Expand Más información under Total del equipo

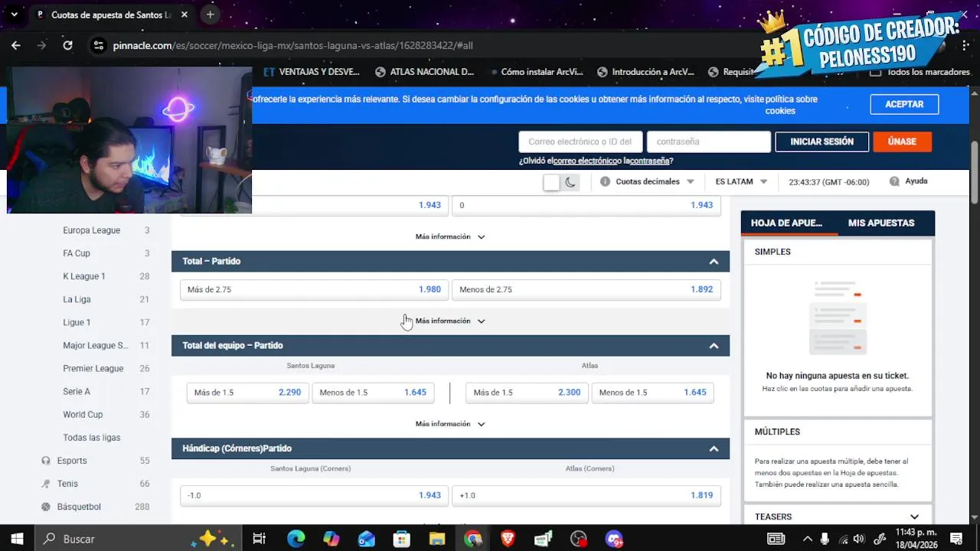[450, 424]
